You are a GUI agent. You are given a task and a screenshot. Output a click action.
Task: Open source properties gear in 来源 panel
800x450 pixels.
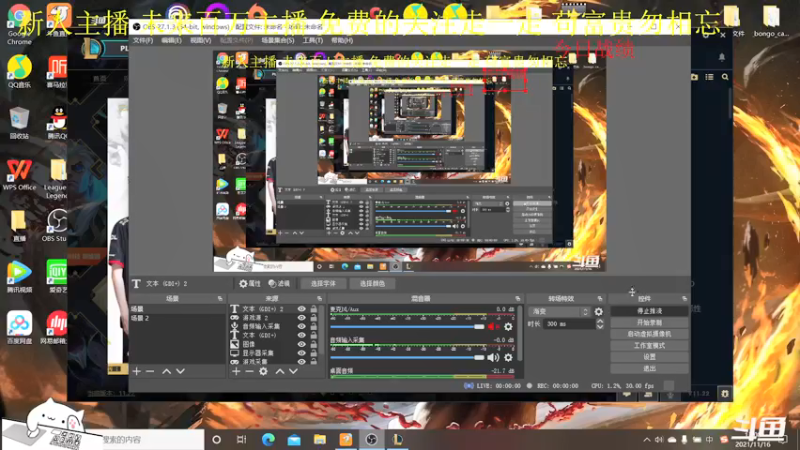coord(263,371)
